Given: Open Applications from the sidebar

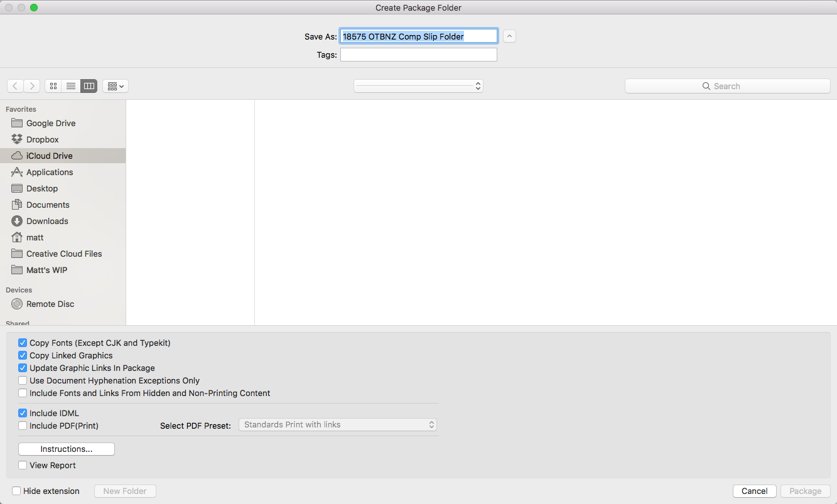Looking at the screenshot, I should tap(63, 172).
